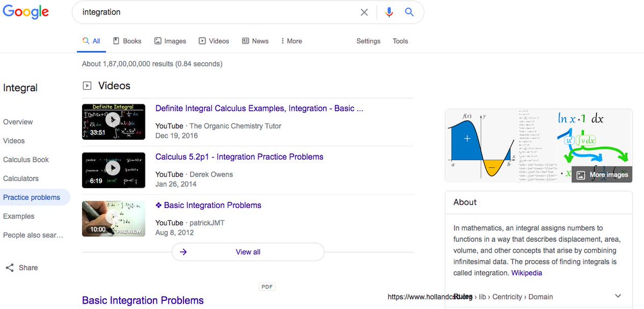The image size is (644, 309).
Task: Clear the search box with X icon
Action: click(364, 12)
